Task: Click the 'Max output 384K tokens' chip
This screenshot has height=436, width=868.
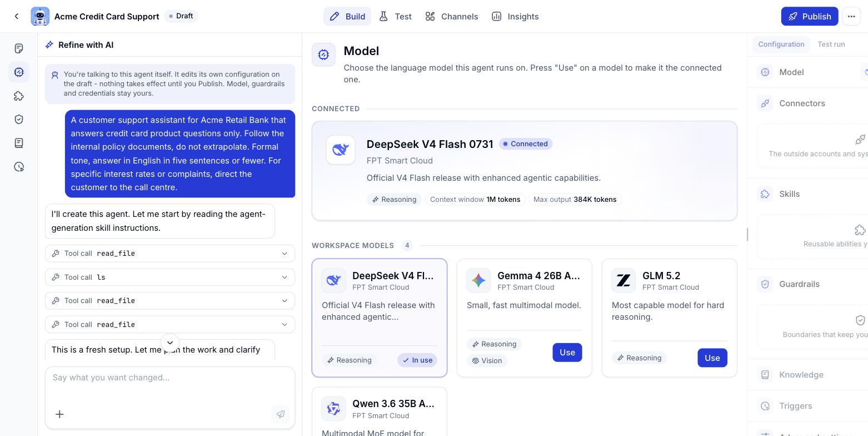Action: click(x=575, y=200)
